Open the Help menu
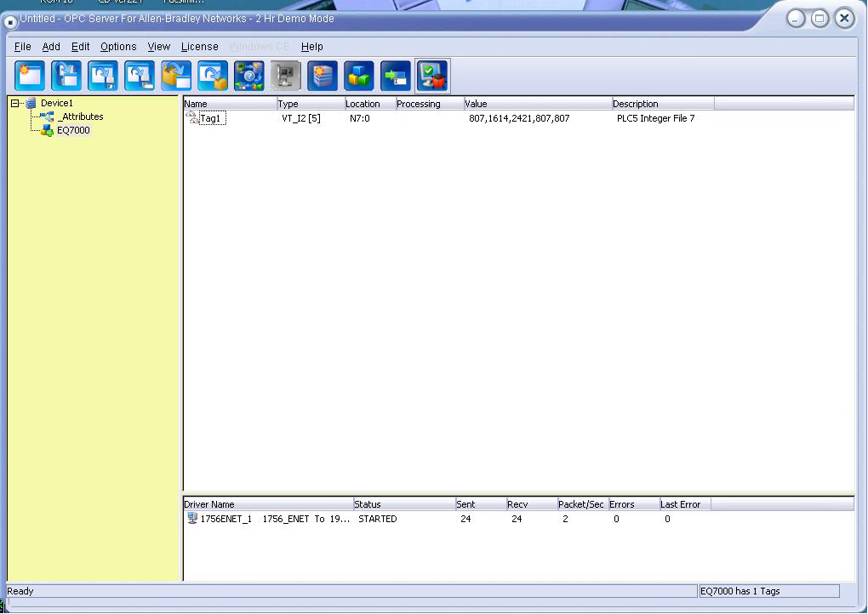The image size is (868, 614). 312,47
